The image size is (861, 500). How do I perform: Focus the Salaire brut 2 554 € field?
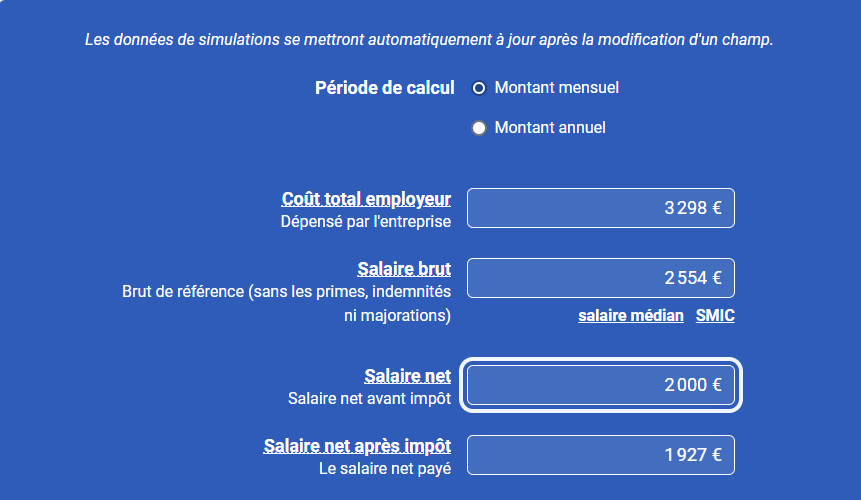[x=601, y=278]
